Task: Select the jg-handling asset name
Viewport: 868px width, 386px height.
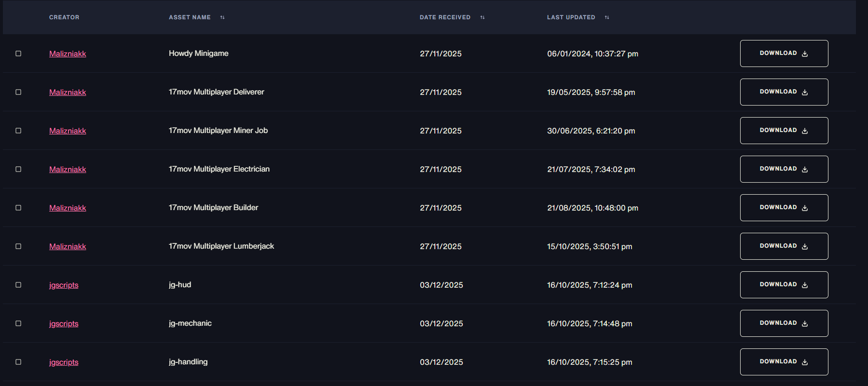Action: tap(188, 362)
